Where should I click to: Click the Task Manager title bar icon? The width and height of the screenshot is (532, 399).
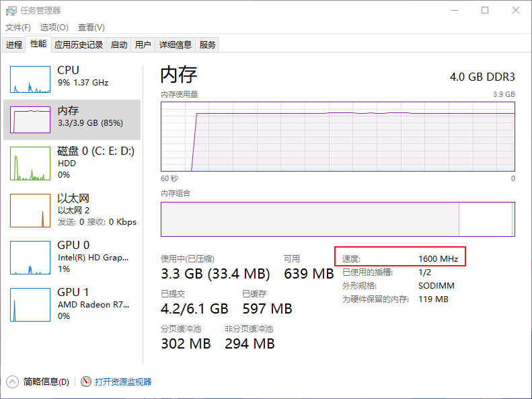11,11
